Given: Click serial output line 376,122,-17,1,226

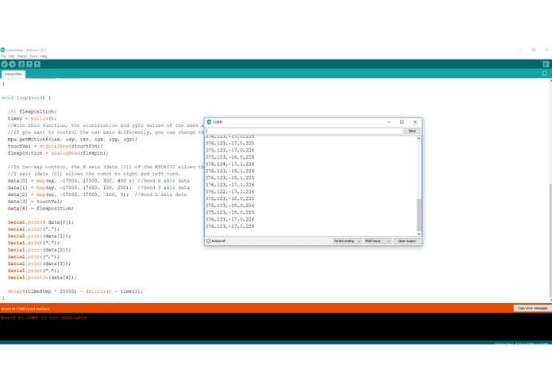Looking at the screenshot, I should tap(230, 191).
